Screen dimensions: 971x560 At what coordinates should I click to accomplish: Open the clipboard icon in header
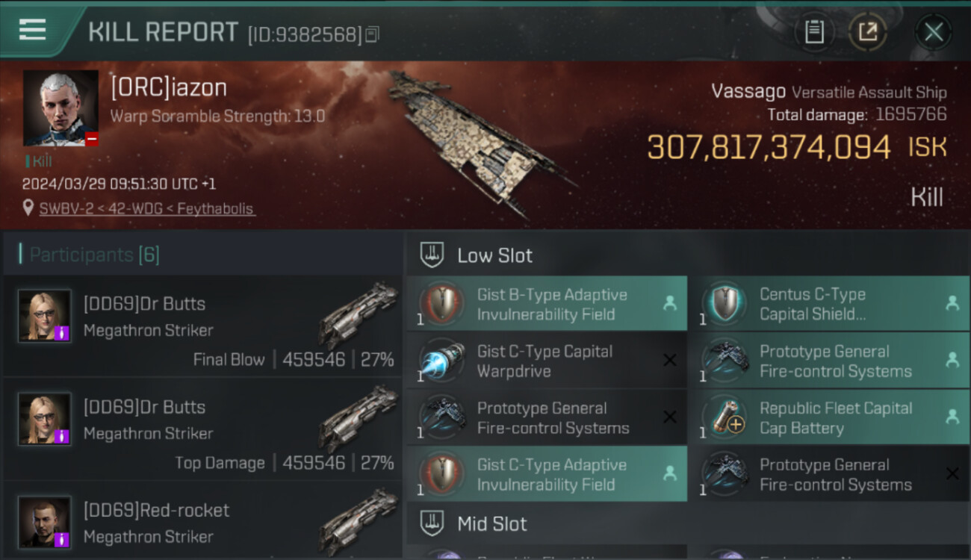[x=814, y=32]
